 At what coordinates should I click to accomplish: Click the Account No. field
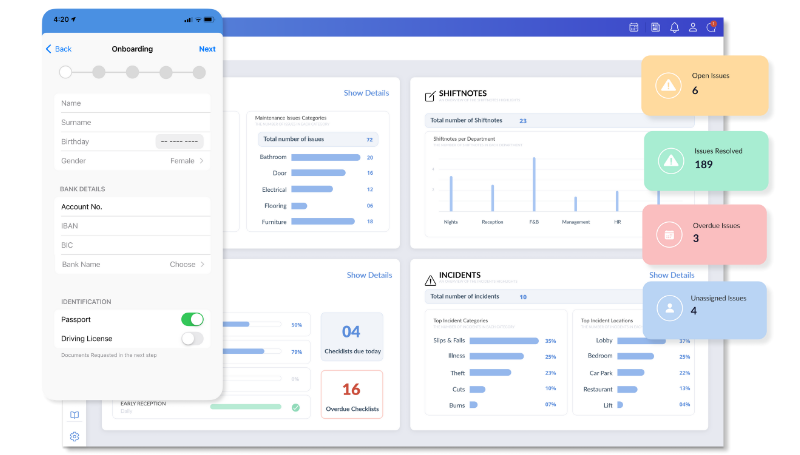coord(133,207)
